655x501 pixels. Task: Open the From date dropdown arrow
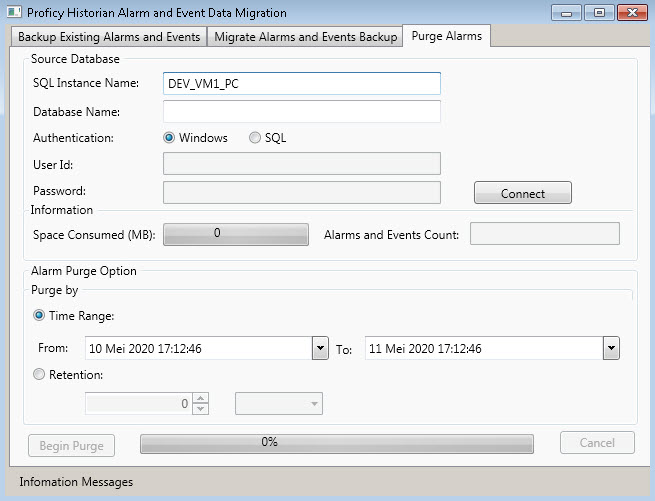coord(320,348)
